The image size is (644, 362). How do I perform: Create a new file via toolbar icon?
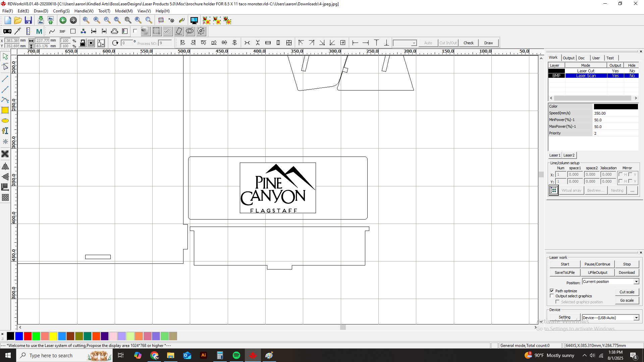coord(8,20)
